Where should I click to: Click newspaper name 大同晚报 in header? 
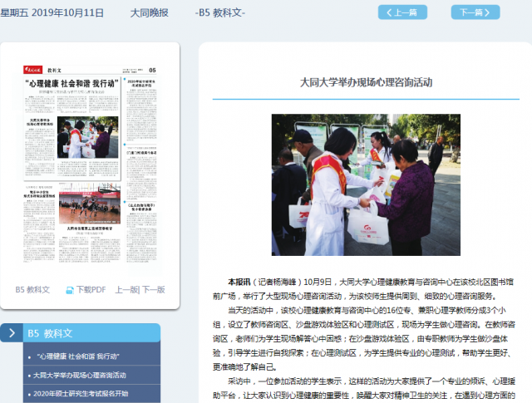click(x=150, y=13)
